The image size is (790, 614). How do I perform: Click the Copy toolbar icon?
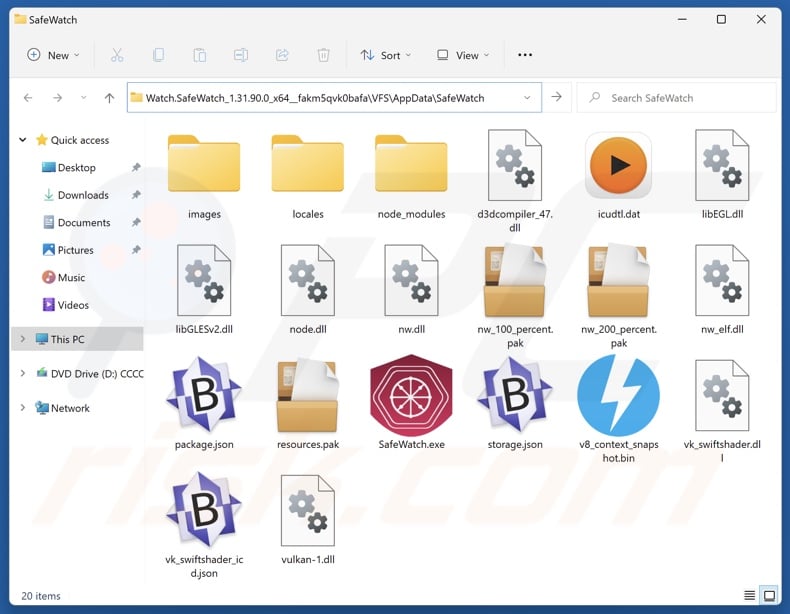pyautogui.click(x=158, y=55)
